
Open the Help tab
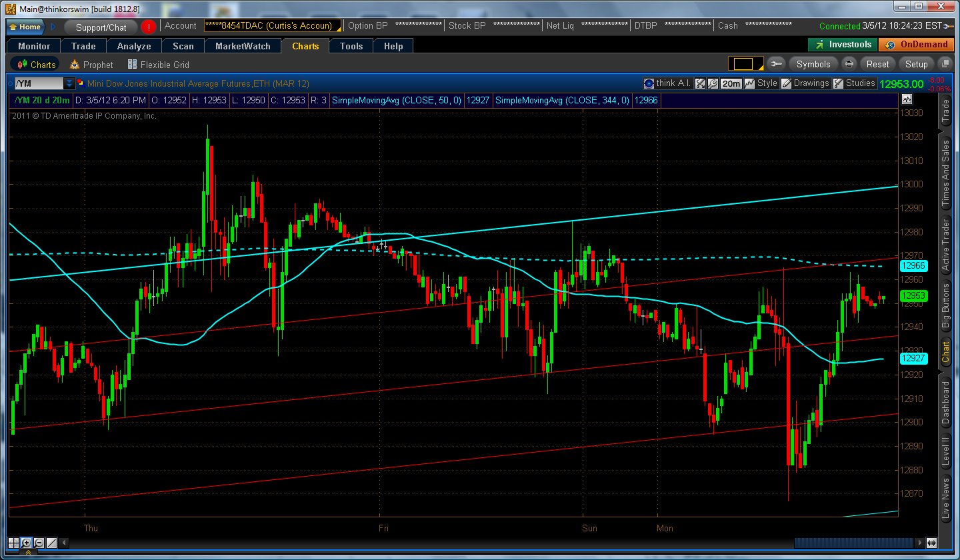pyautogui.click(x=393, y=46)
